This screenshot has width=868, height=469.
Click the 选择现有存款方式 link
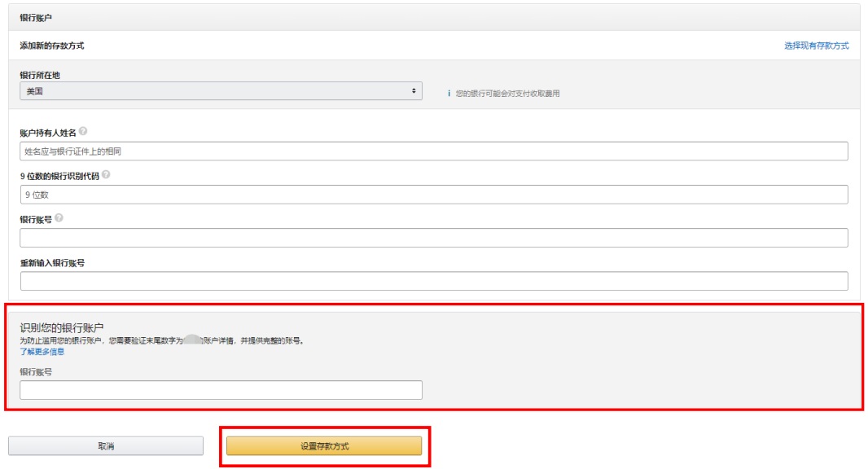coord(817,46)
